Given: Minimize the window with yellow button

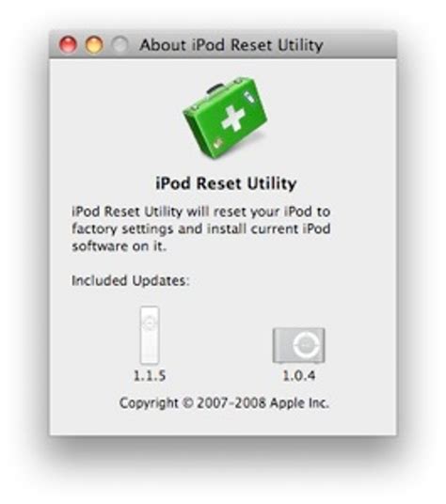Looking at the screenshot, I should 94,44.
